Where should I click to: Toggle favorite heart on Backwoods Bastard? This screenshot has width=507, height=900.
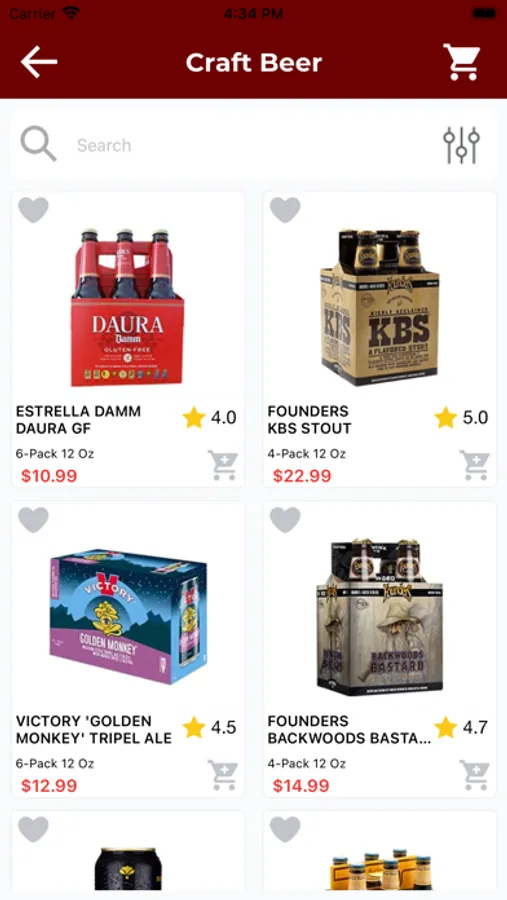[x=285, y=520]
